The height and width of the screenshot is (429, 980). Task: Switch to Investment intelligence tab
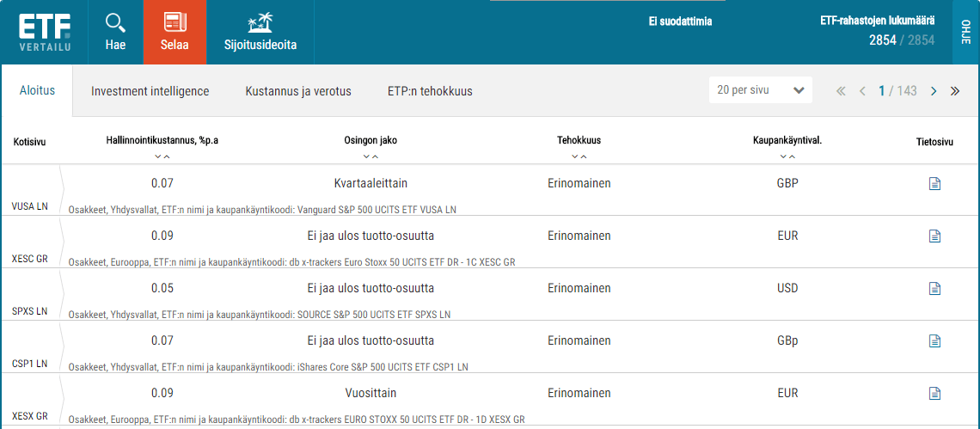click(x=150, y=91)
